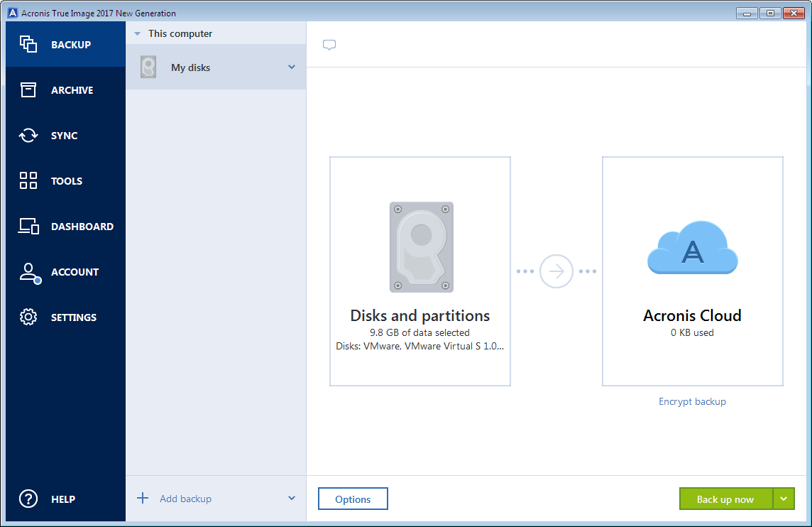Open the Archive panel icon
The image size is (812, 527).
pyautogui.click(x=28, y=89)
